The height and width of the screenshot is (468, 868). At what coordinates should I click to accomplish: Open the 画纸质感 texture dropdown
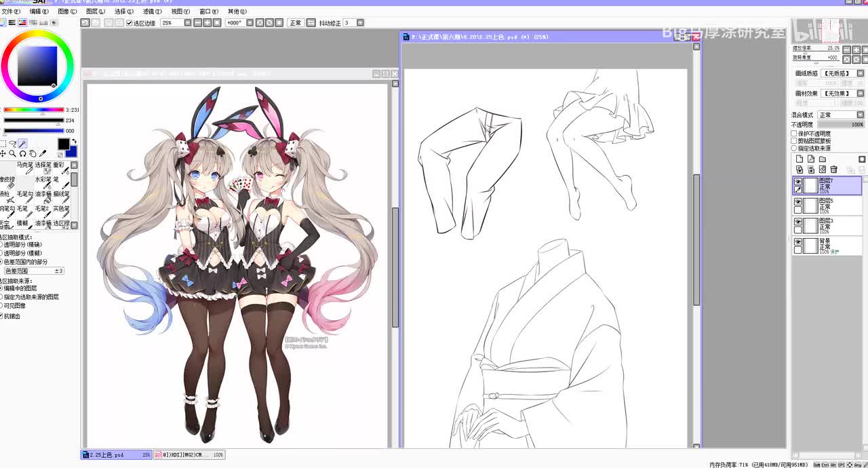click(861, 73)
